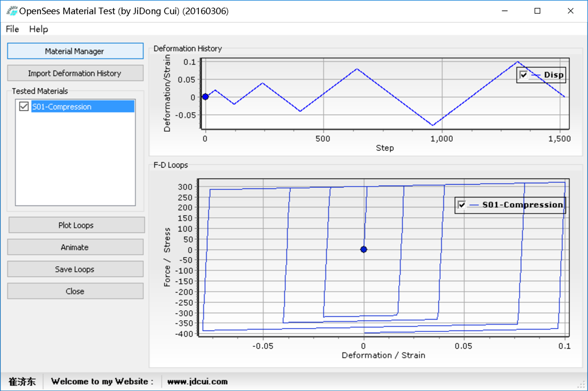588x391 pixels.
Task: Toggle S01-Compression legend checkbox in F-D Loops
Action: [x=462, y=205]
